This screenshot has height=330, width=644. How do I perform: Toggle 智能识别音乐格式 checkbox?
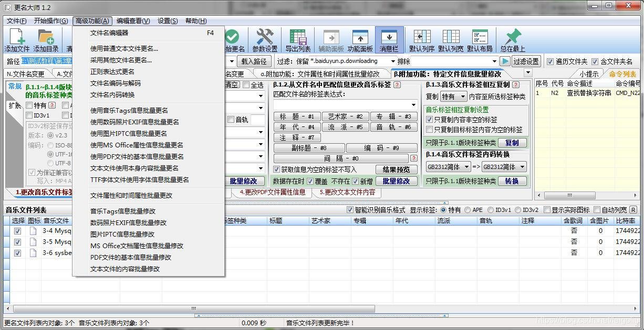350,210
